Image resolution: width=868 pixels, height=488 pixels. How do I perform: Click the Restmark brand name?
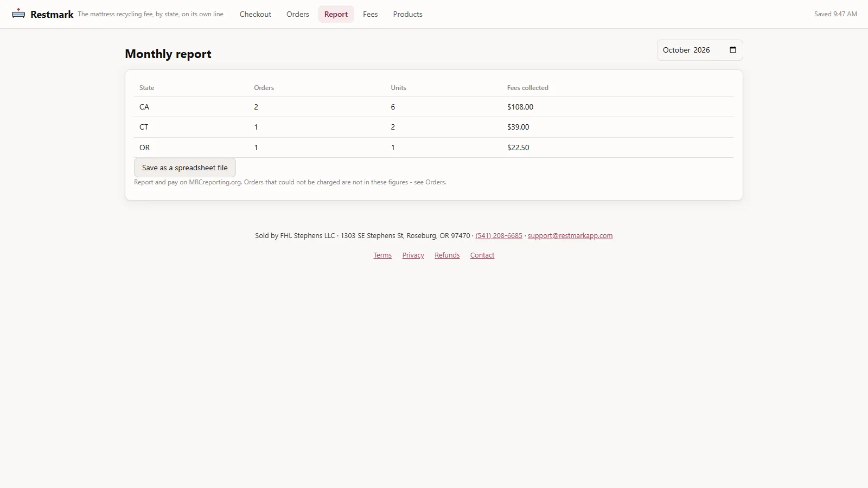pos(52,15)
